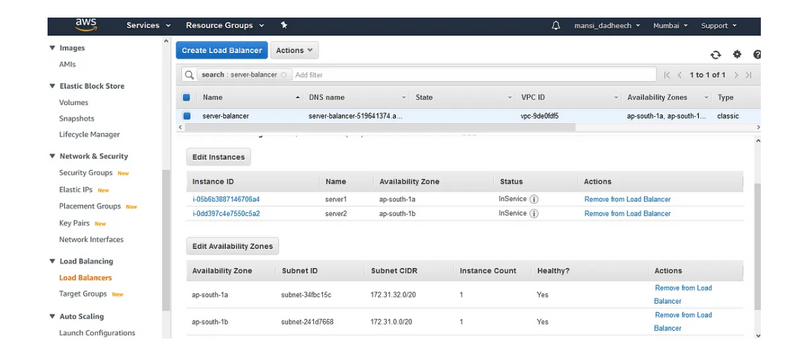Collapse the Network & Security section
800x361 pixels.
click(52, 156)
